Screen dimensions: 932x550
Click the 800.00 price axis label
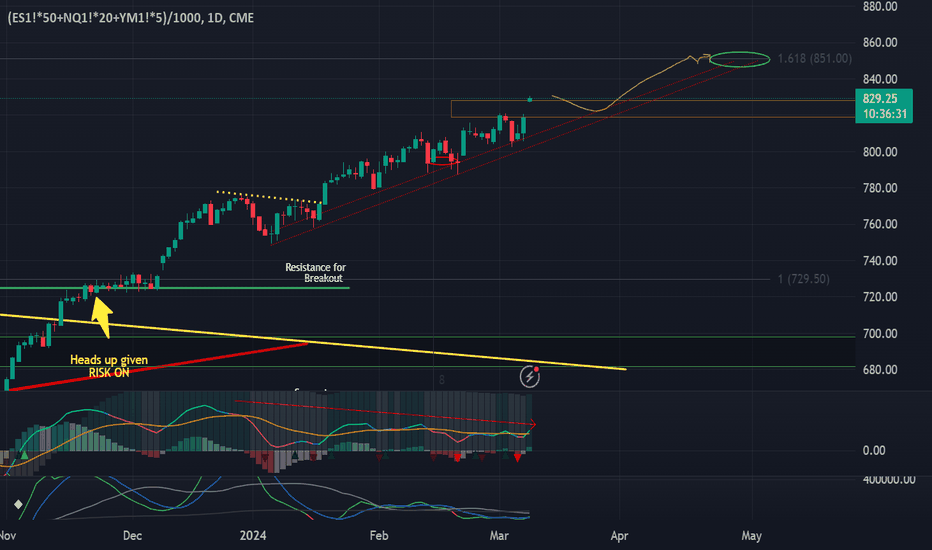tap(880, 152)
